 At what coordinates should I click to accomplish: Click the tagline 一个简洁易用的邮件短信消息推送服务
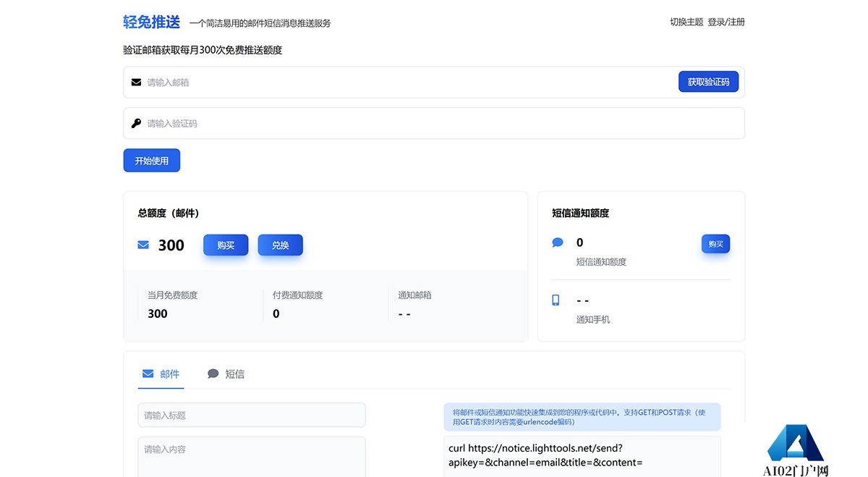[260, 23]
